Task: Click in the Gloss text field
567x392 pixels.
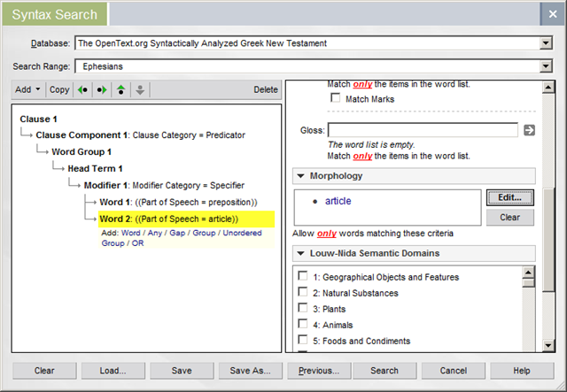Action: (423, 130)
